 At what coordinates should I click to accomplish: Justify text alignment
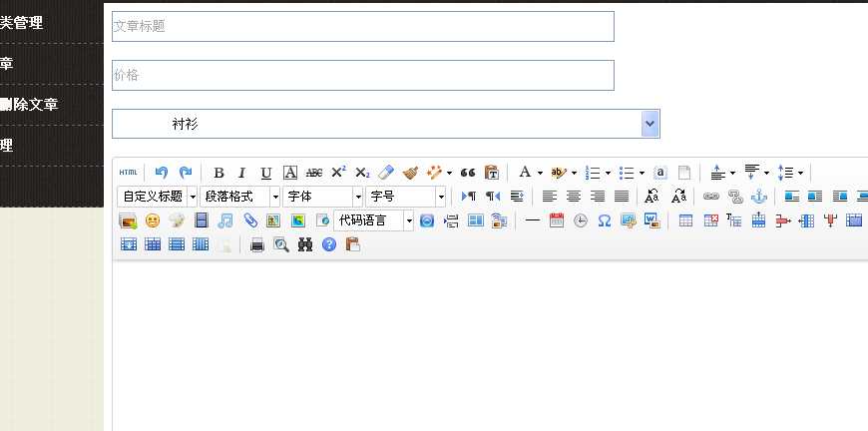(622, 197)
